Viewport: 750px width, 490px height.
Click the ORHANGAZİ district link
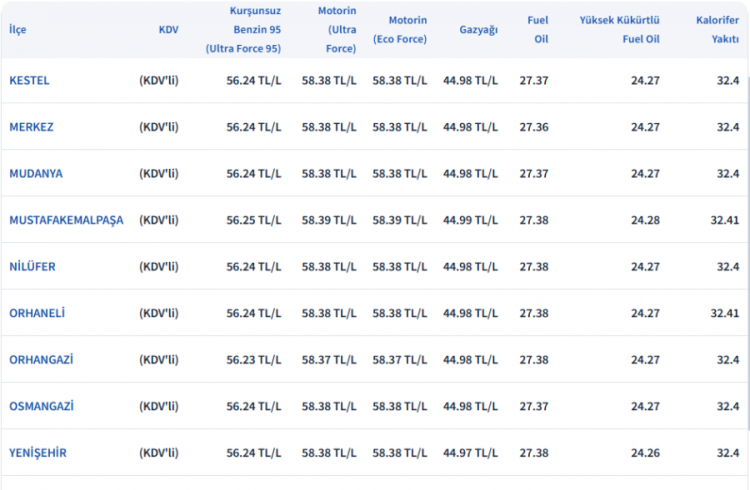tap(41, 360)
